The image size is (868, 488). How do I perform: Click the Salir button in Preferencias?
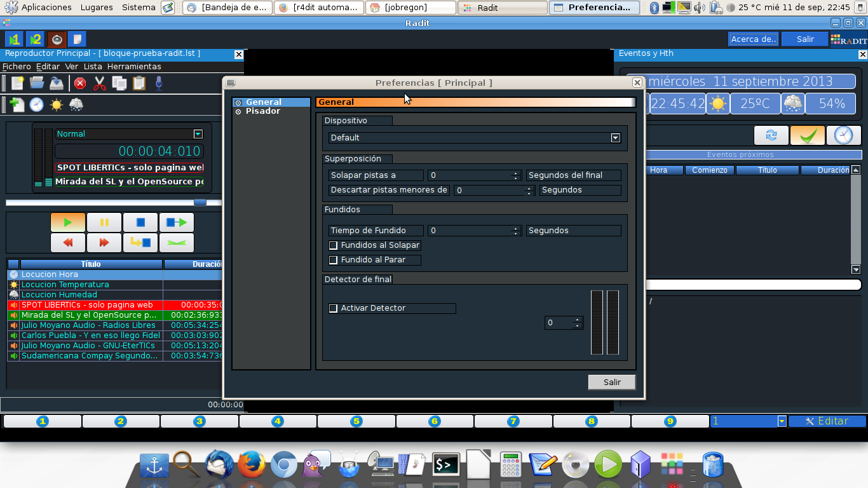click(611, 382)
